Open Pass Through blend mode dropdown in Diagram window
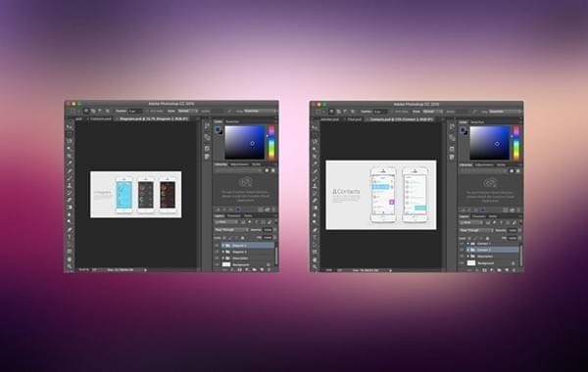Screen dimensions: 588x372 click(x=231, y=230)
